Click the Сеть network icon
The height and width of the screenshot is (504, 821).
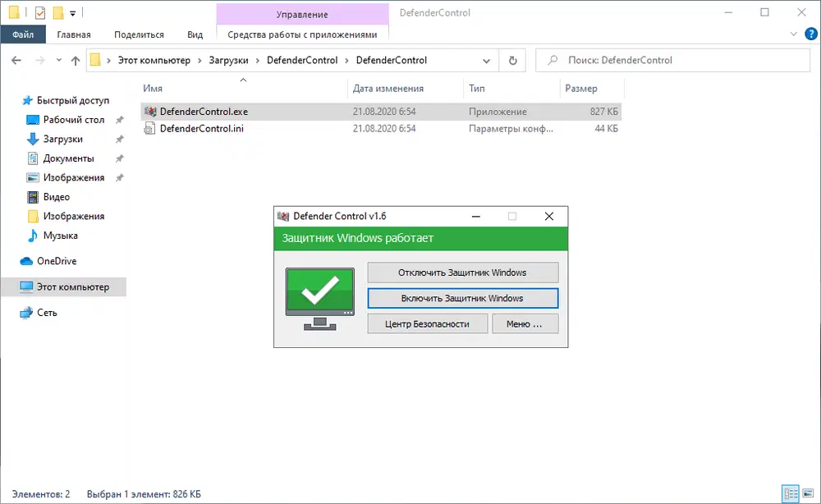coord(26,313)
